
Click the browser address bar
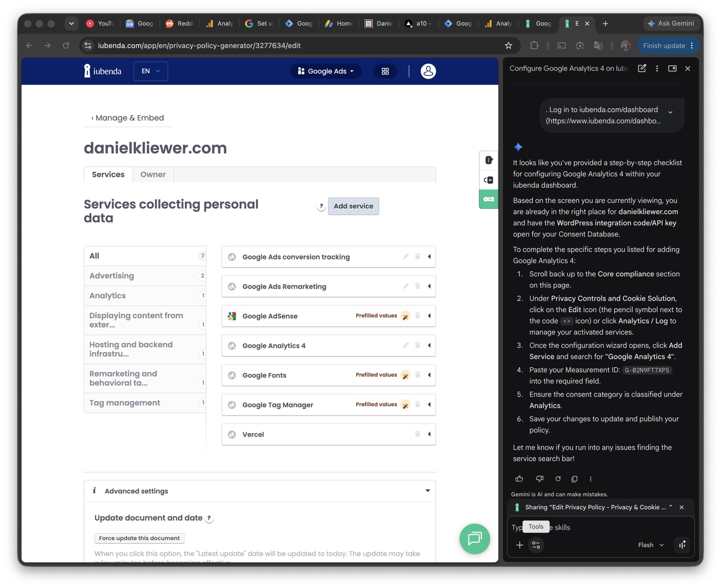[299, 46]
